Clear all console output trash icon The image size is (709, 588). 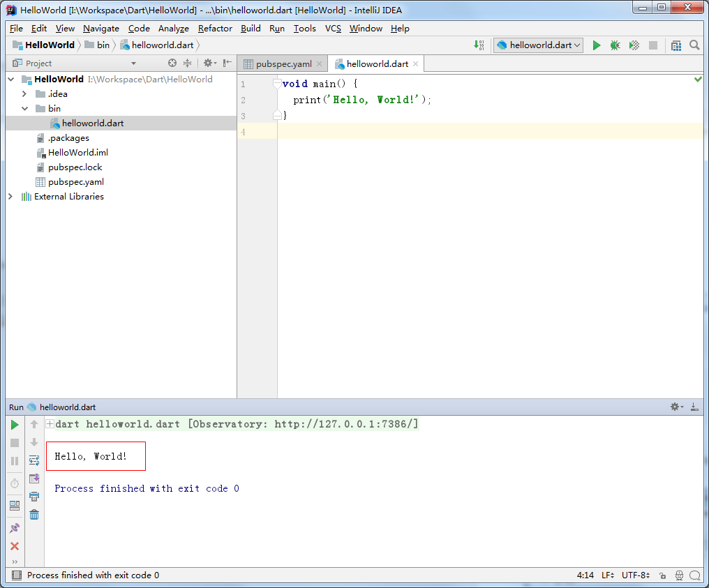coord(34,515)
